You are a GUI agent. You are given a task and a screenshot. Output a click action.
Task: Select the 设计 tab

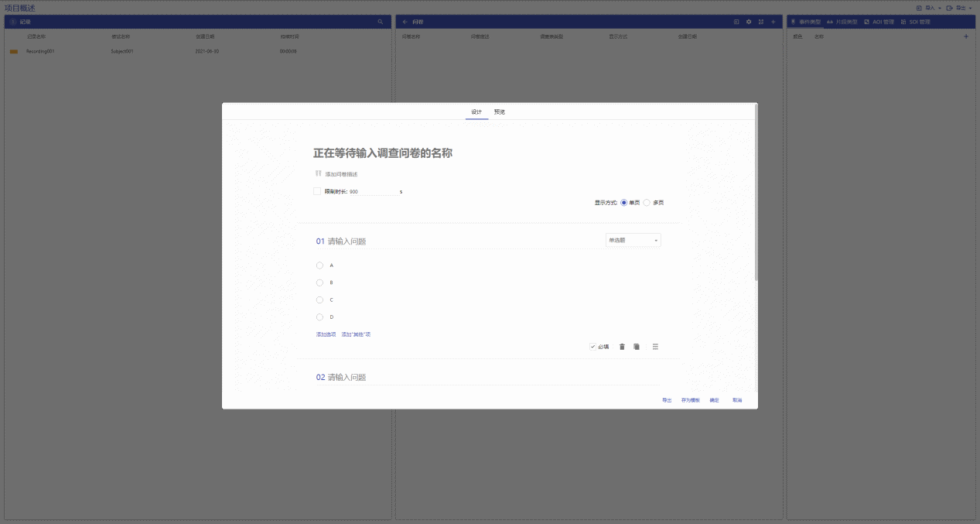476,112
